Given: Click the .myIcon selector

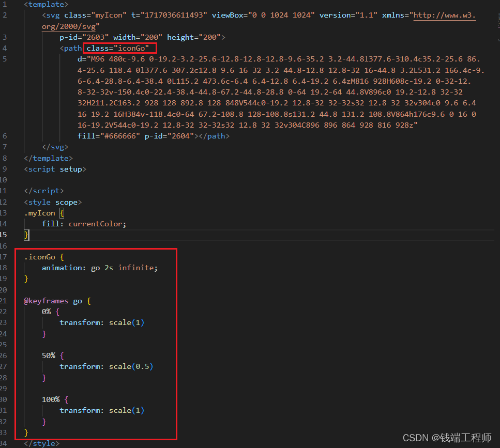Looking at the screenshot, I should point(39,213).
